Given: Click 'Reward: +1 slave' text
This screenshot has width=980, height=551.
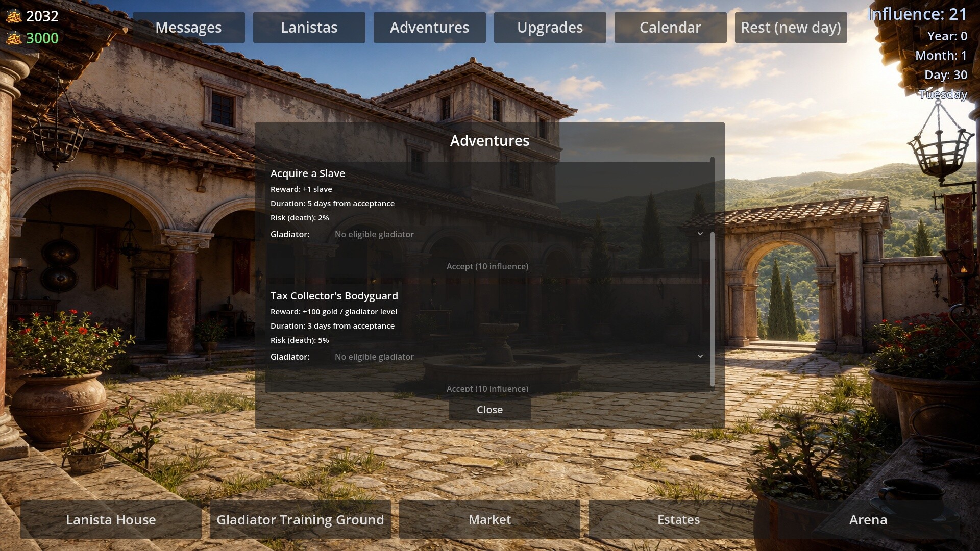Looking at the screenshot, I should coord(301,189).
